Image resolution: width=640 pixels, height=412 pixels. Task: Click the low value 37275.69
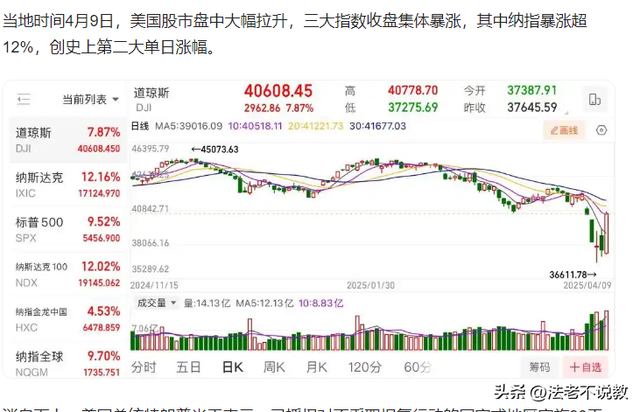click(x=413, y=107)
